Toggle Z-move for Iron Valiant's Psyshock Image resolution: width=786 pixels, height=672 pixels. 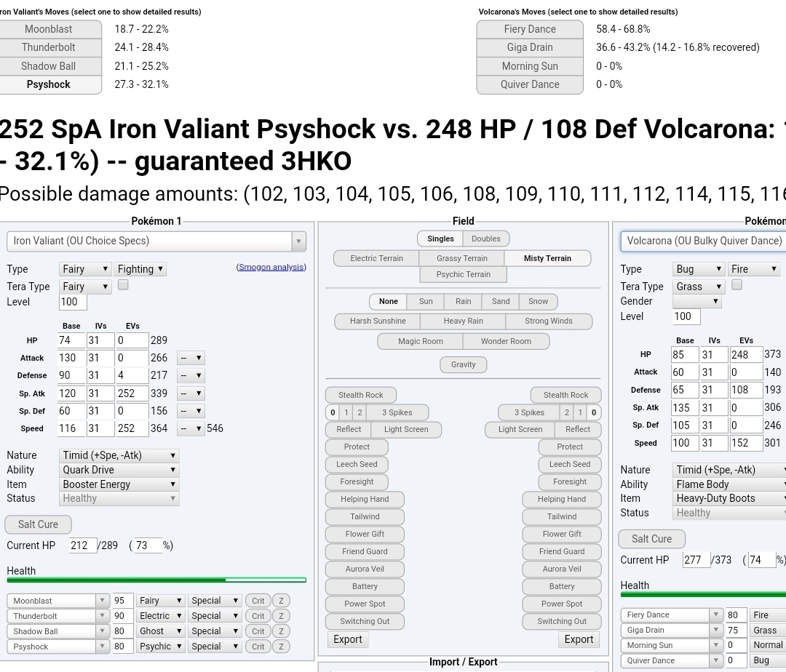point(281,647)
